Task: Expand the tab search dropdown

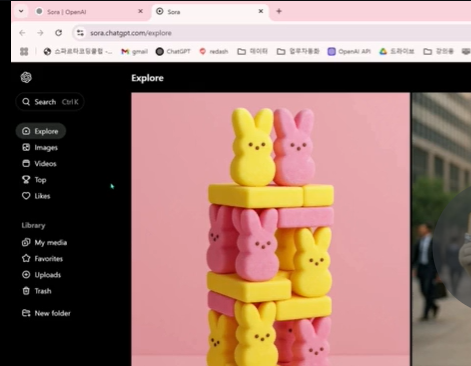Action: click(x=21, y=11)
